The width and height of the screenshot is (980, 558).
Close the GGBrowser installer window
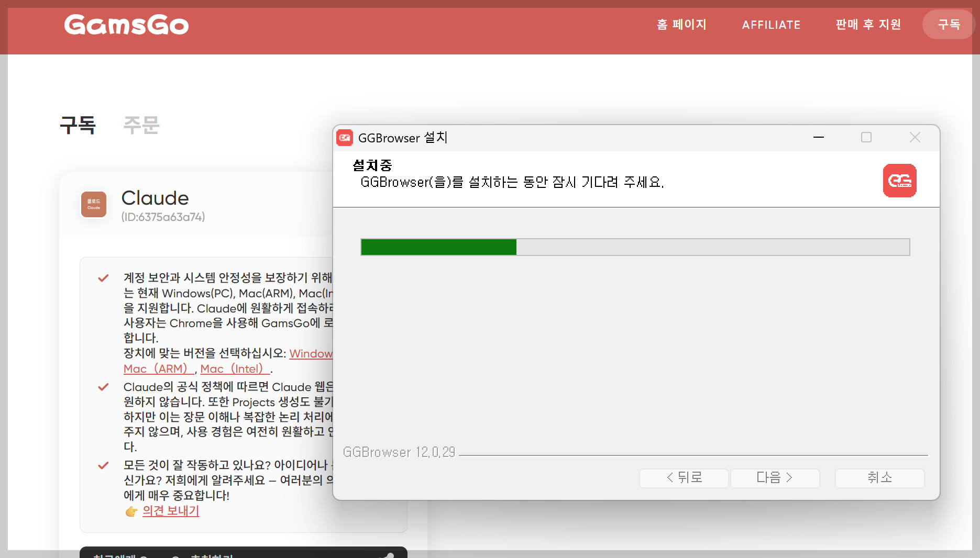click(x=915, y=137)
